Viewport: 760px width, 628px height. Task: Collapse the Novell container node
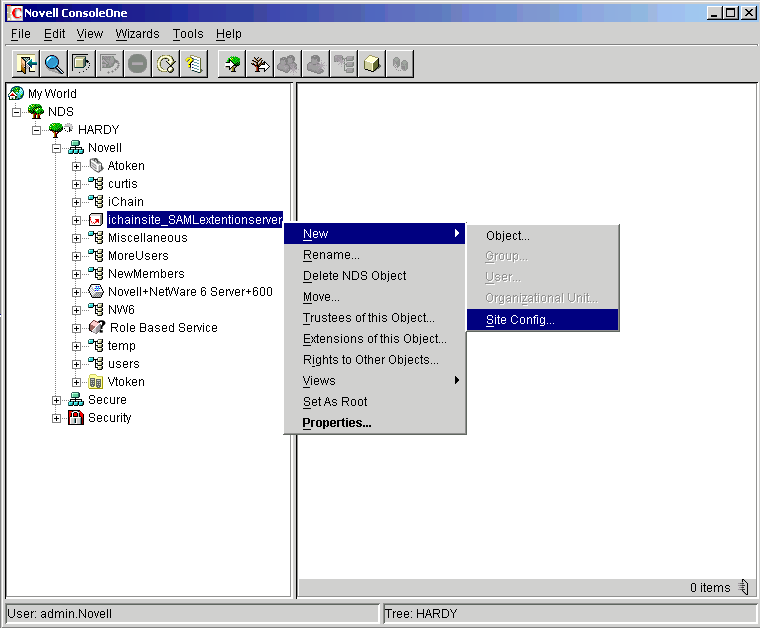[56, 148]
